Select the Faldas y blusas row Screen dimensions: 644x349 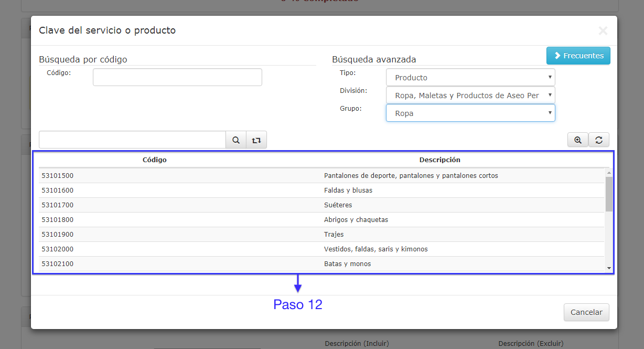[x=321, y=191]
